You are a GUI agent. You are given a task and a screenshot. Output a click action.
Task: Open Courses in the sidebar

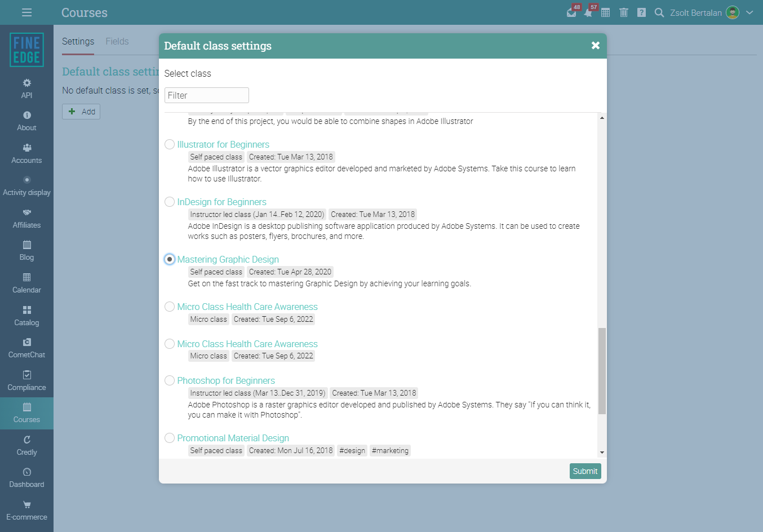pos(26,413)
